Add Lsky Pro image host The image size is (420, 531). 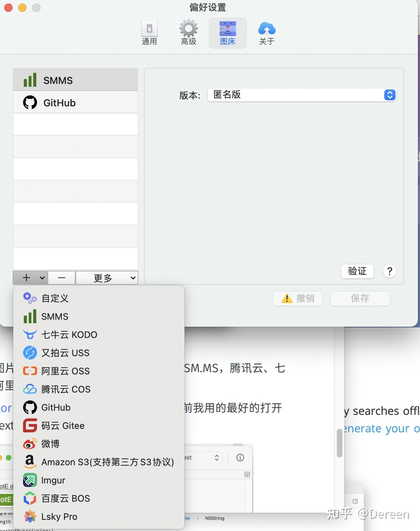point(99,516)
